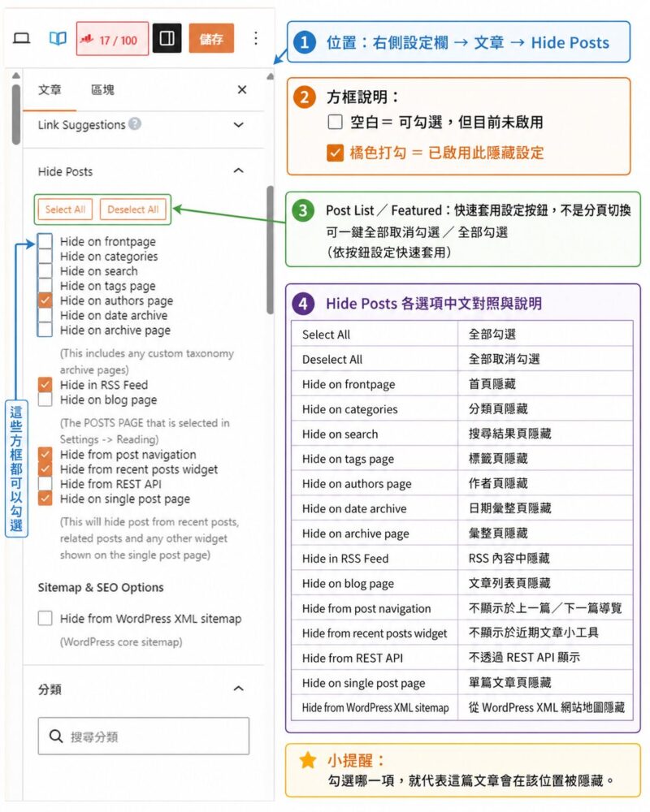Click the magnifier icon in category search
The width and height of the screenshot is (650, 812).
56,736
